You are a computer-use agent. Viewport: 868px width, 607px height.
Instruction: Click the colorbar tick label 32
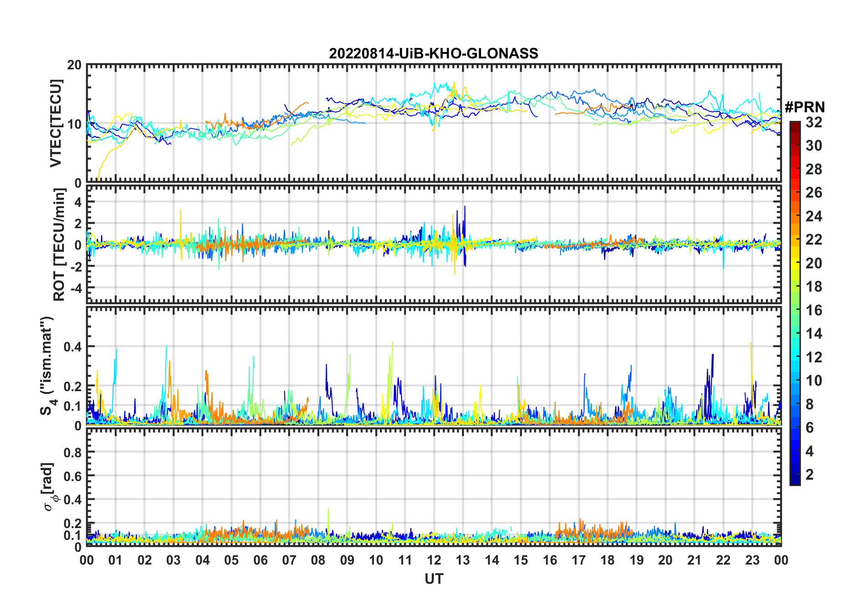tap(814, 122)
